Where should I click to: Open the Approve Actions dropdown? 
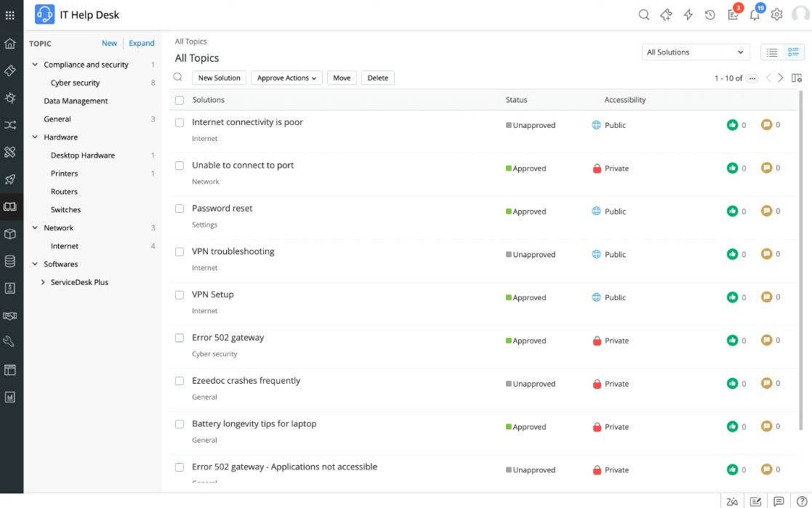(286, 78)
